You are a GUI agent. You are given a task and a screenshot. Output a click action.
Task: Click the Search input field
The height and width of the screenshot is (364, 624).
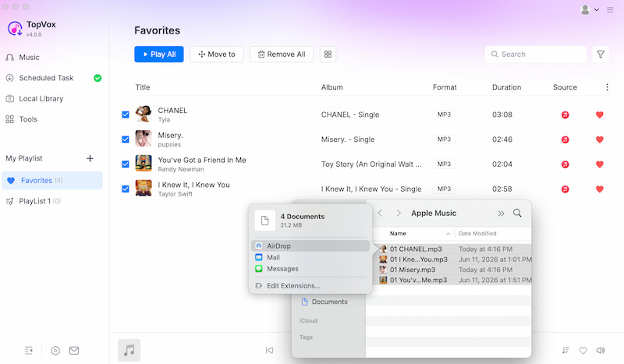tap(535, 54)
